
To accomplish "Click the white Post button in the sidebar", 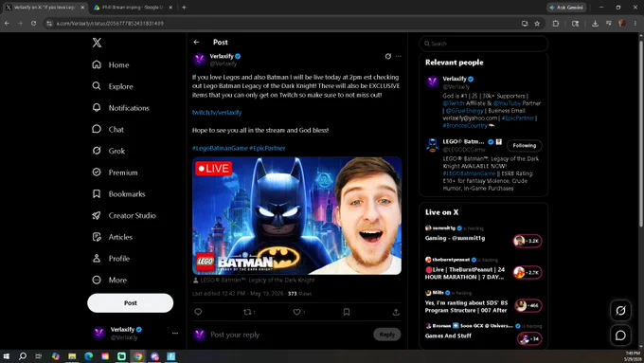I will click(x=130, y=303).
